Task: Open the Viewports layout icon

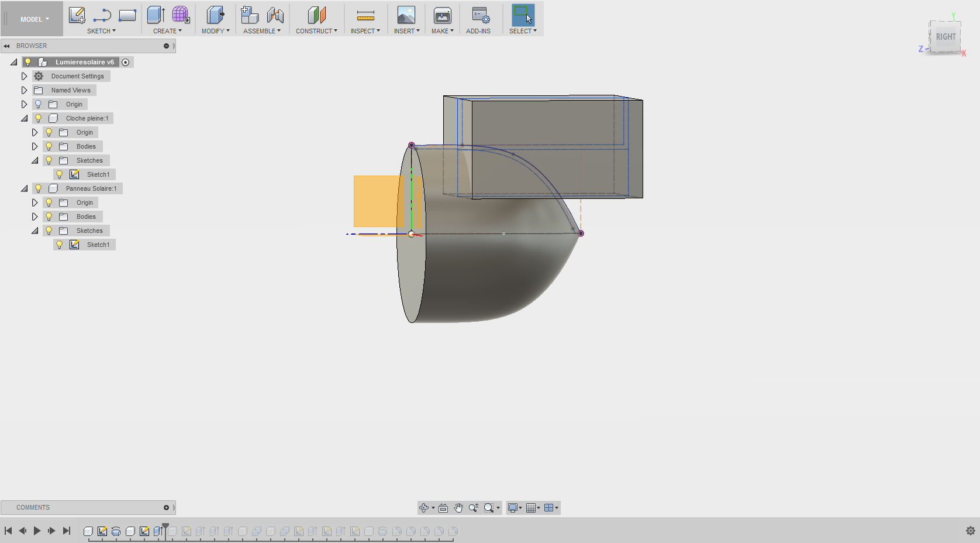Action: [548, 508]
